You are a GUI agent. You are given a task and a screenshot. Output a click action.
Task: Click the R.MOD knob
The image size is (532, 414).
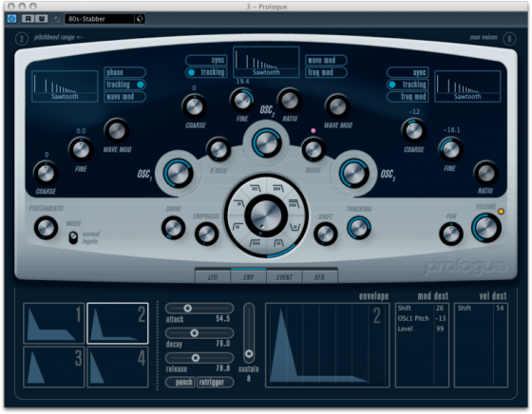pos(218,149)
